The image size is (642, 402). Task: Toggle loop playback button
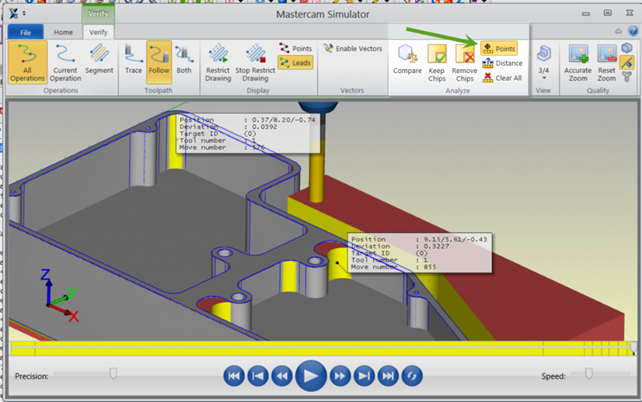pyautogui.click(x=412, y=376)
